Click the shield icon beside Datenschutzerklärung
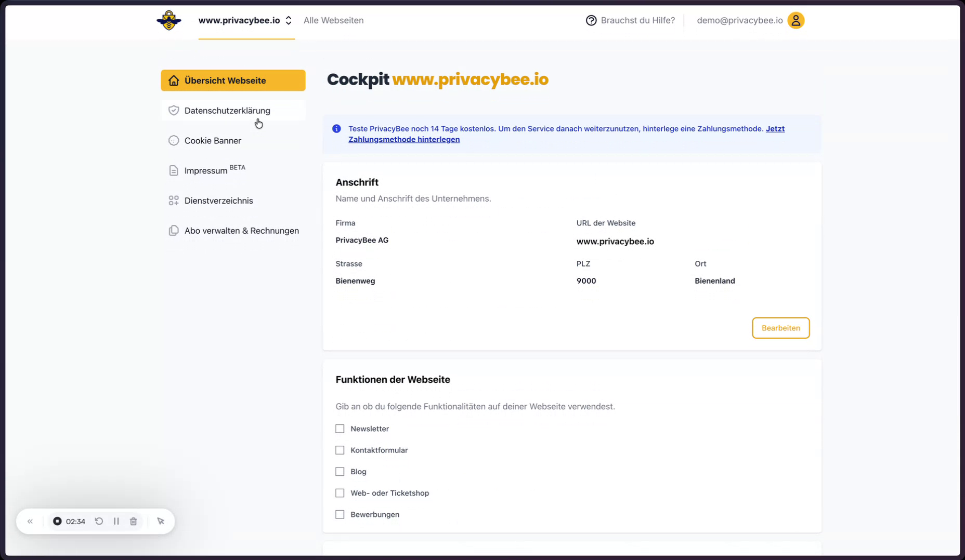965x560 pixels. tap(174, 111)
